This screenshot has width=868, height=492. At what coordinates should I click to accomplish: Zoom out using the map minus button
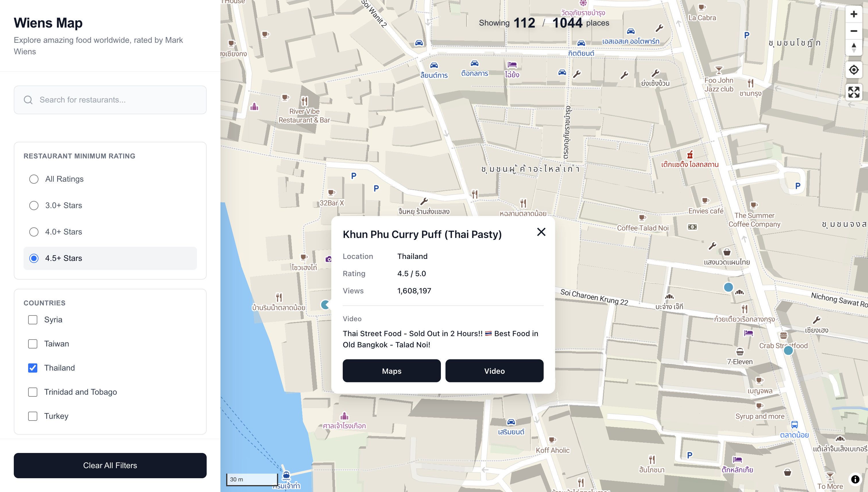[x=853, y=31]
